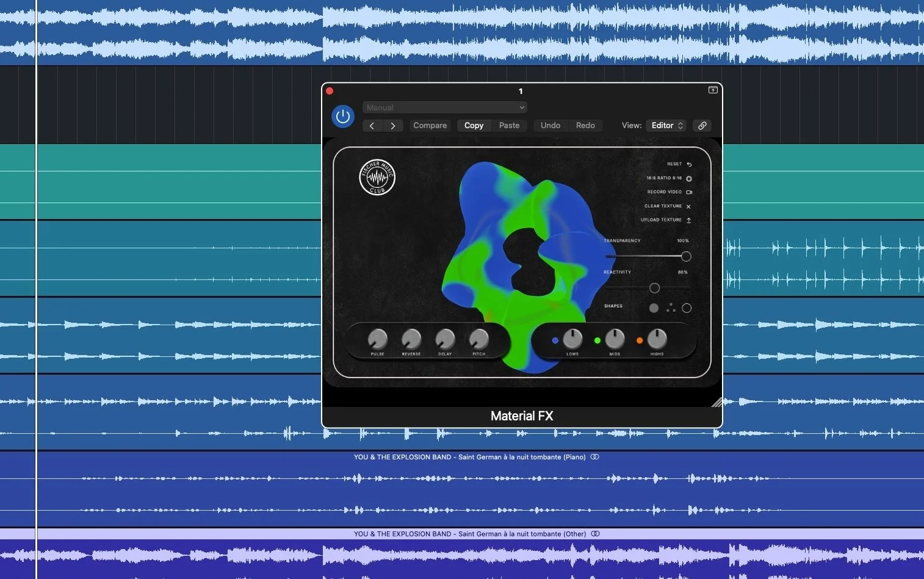
Task: Click the RECORD VIDEO label text
Action: pos(665,192)
